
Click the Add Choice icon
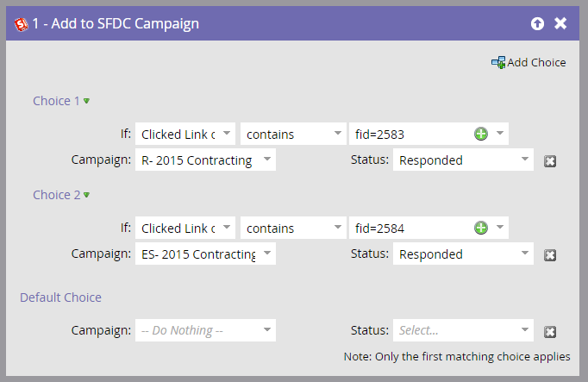pyautogui.click(x=498, y=62)
